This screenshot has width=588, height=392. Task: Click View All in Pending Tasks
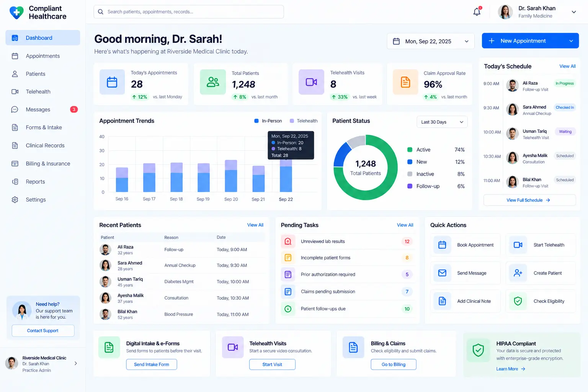point(405,225)
